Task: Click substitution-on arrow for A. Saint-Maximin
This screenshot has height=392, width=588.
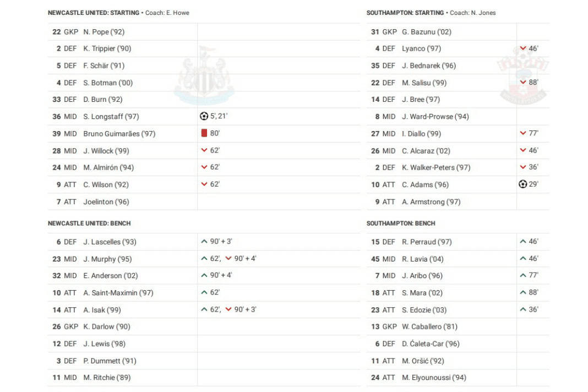Action: pyautogui.click(x=204, y=292)
